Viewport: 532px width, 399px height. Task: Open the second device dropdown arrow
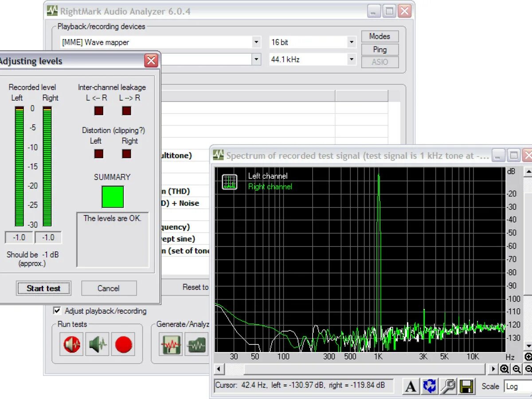pyautogui.click(x=256, y=59)
